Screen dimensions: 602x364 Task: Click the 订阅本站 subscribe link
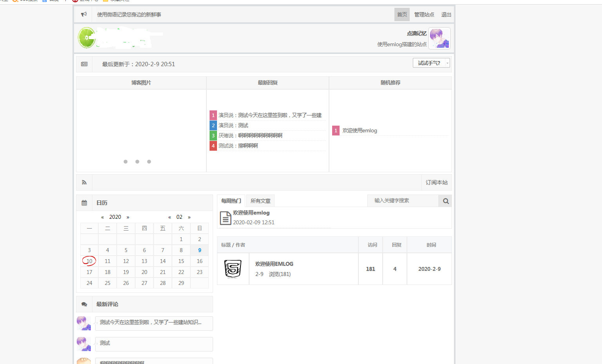click(436, 182)
